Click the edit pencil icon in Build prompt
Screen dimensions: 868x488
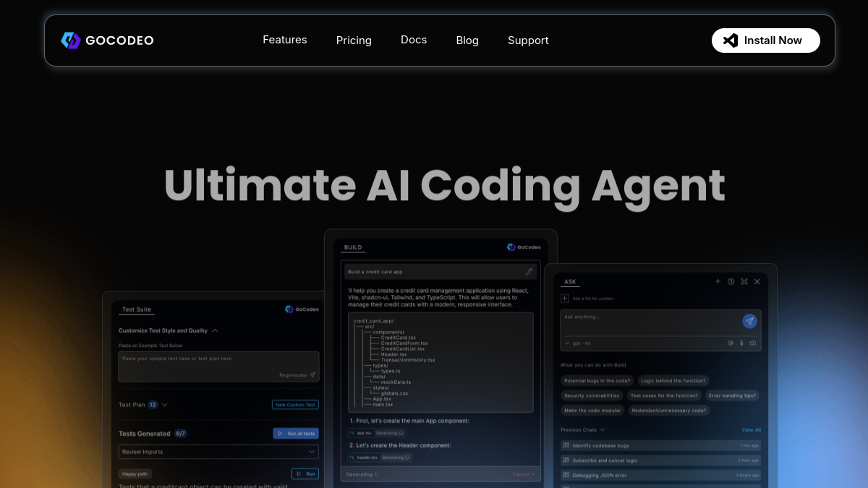tap(529, 272)
